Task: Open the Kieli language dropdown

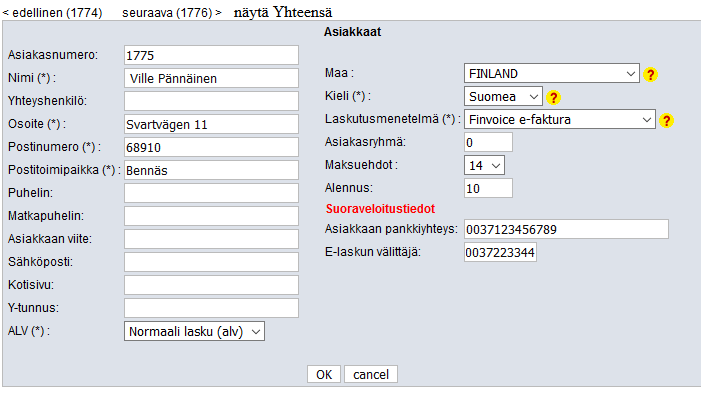Action: pyautogui.click(x=503, y=96)
